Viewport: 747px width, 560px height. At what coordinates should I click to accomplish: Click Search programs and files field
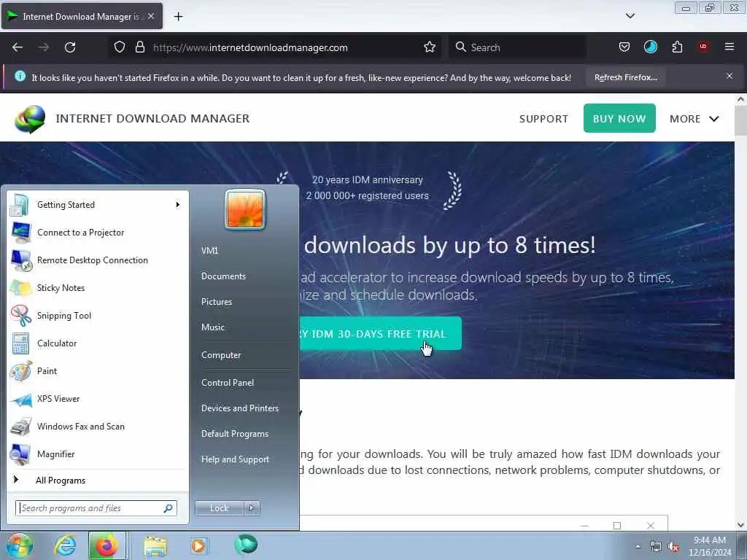pyautogui.click(x=96, y=508)
